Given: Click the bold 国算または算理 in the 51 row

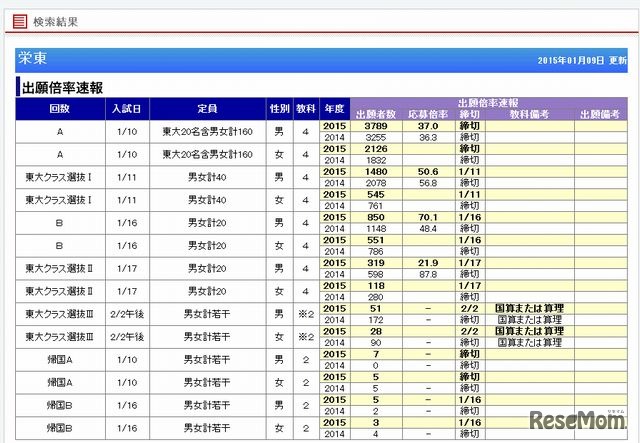Looking at the screenshot, I should pos(529,309).
